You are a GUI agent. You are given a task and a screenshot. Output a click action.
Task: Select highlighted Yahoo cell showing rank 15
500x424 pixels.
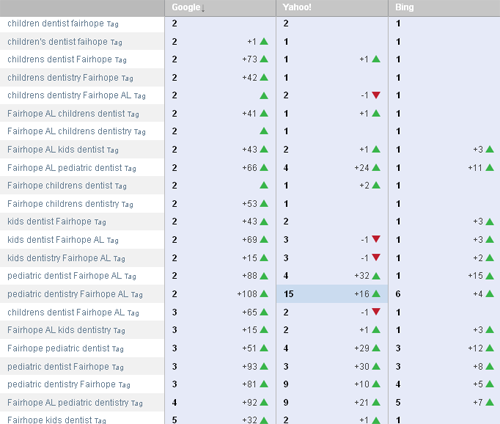click(x=332, y=294)
